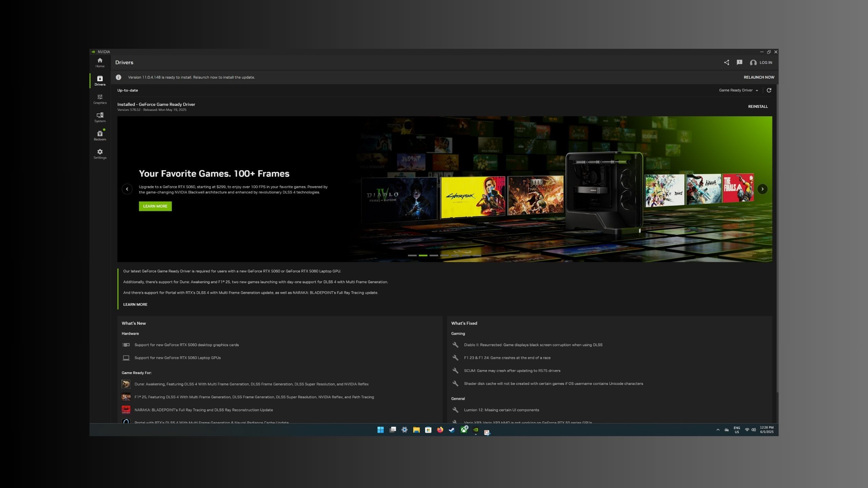The image size is (868, 488).
Task: Click the REINSTALL driver button
Action: coord(758,106)
